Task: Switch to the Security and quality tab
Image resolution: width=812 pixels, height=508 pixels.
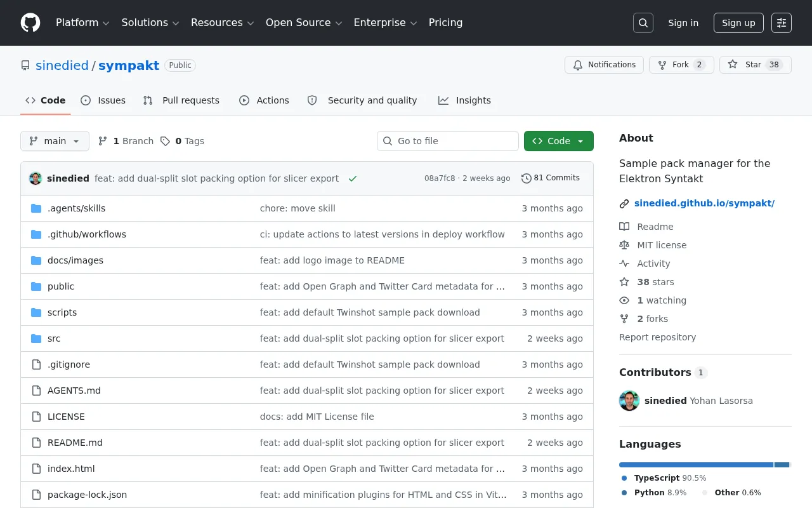Action: pos(362,100)
